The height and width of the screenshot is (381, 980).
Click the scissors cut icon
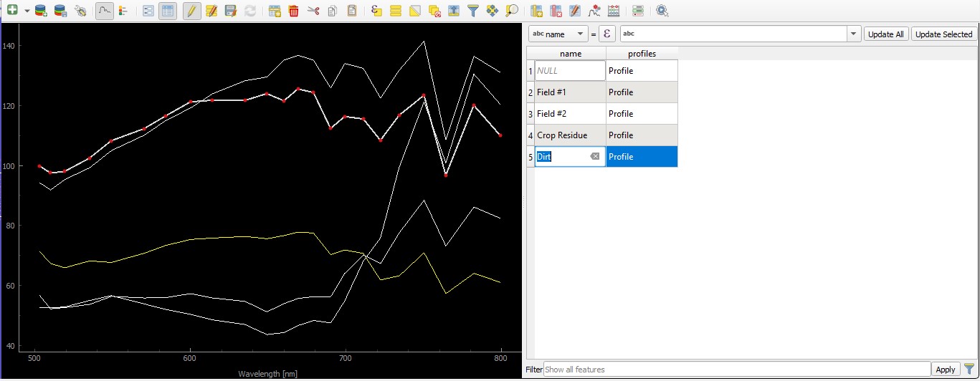click(x=313, y=11)
